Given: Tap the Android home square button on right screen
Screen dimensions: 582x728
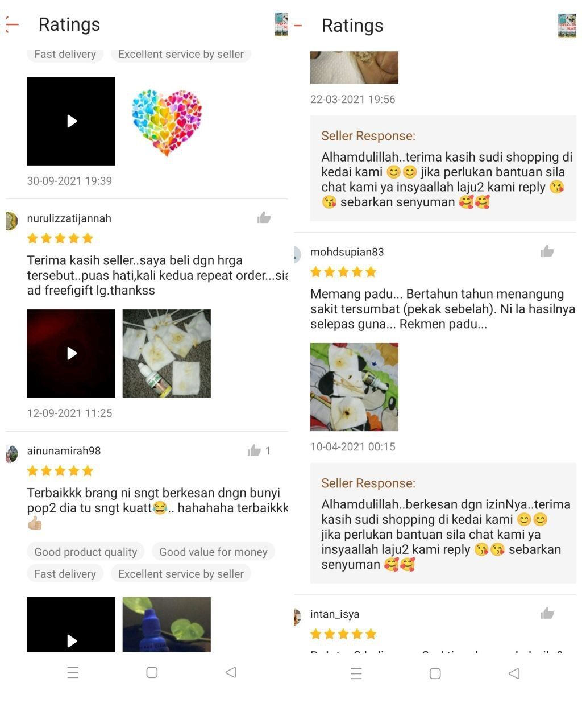Looking at the screenshot, I should [x=435, y=673].
